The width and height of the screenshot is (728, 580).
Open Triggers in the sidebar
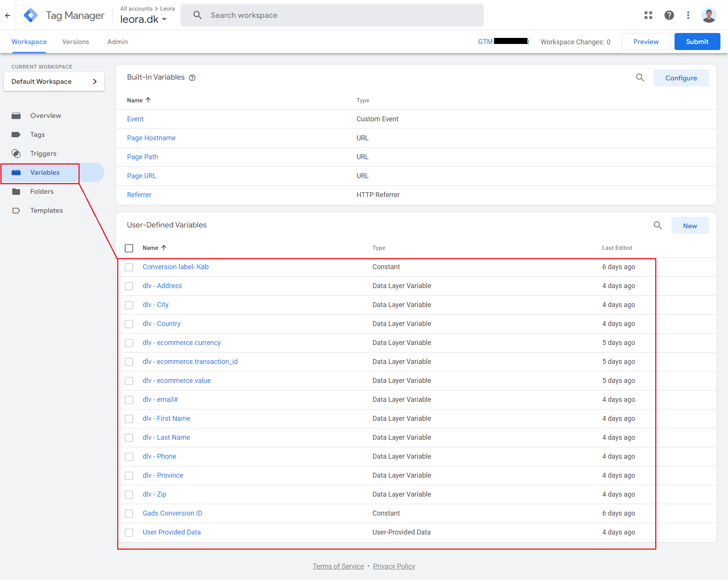[43, 154]
